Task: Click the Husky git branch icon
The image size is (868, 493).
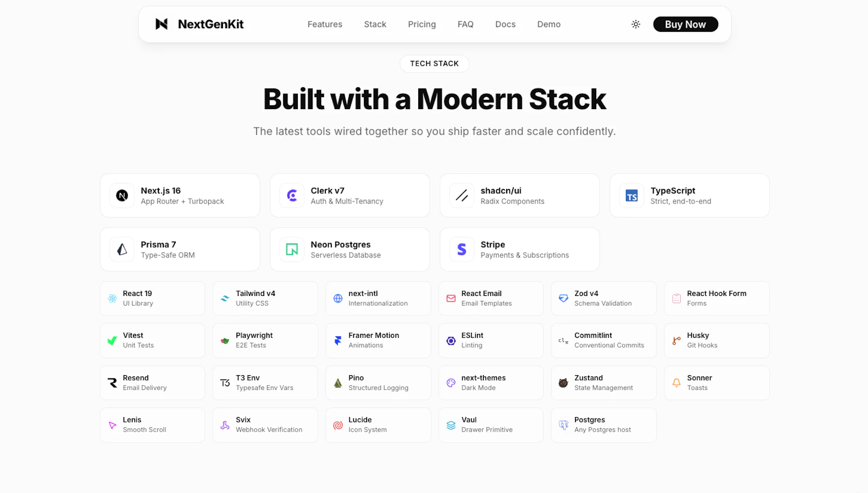Action: click(x=676, y=340)
